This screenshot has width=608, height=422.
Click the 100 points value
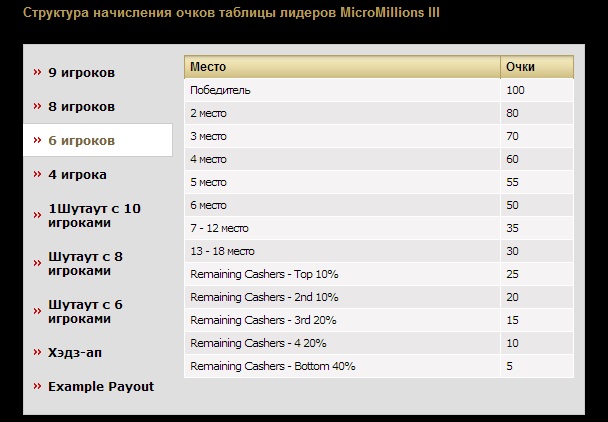515,90
